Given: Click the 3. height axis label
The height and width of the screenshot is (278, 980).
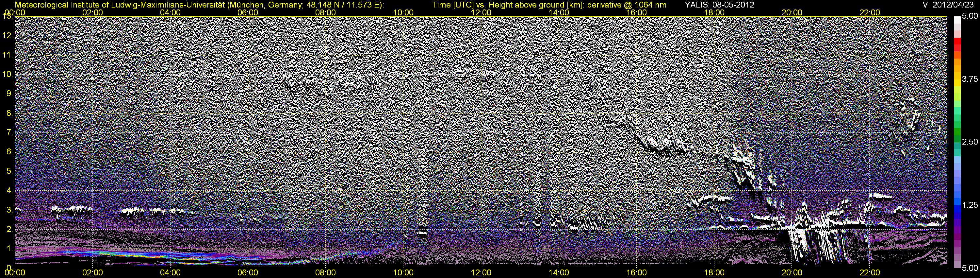Looking at the screenshot, I should pyautogui.click(x=10, y=210).
